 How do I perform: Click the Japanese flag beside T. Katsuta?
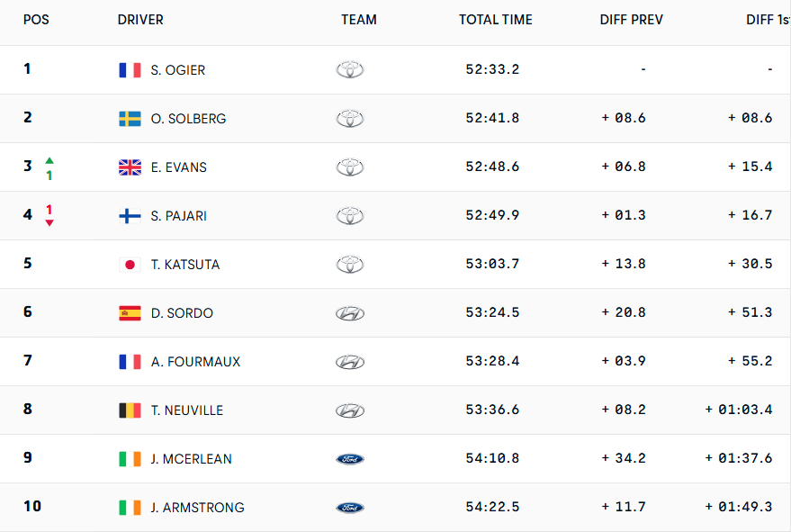(130, 265)
